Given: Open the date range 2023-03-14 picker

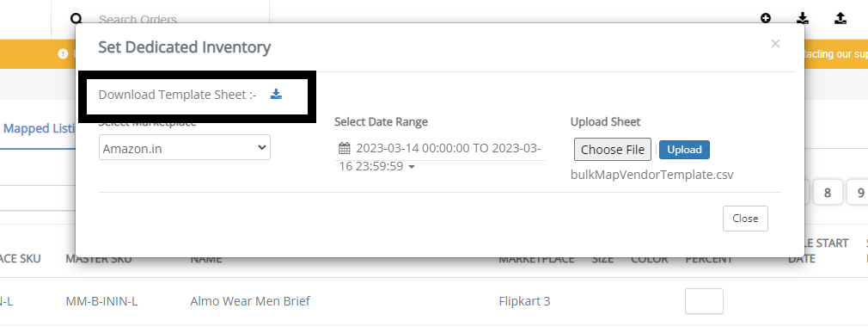Looking at the screenshot, I should point(441,157).
